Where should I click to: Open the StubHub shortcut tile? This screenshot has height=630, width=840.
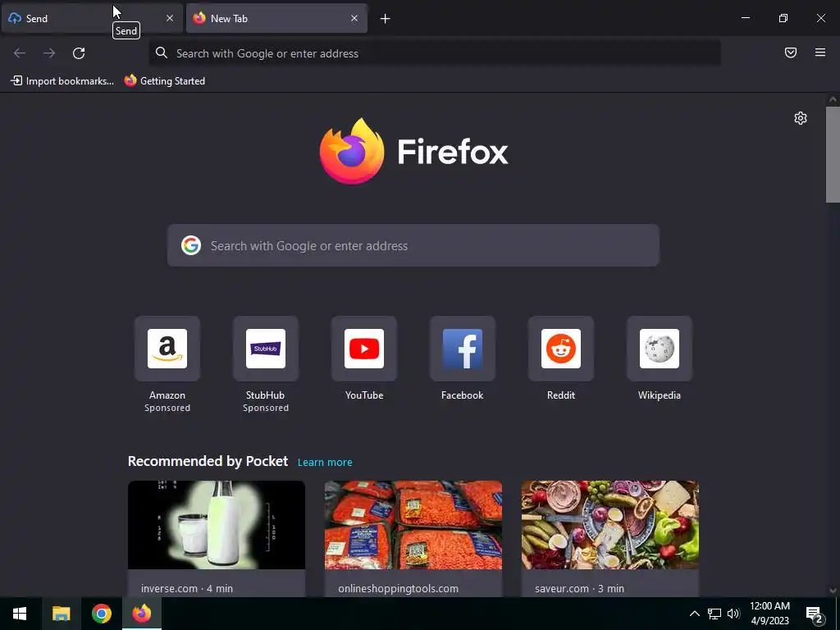[x=266, y=349]
